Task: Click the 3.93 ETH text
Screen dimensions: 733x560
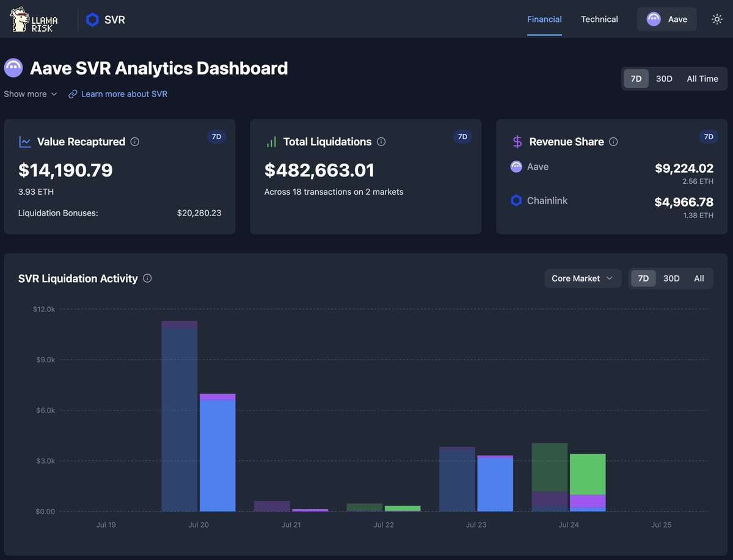Action: tap(36, 192)
